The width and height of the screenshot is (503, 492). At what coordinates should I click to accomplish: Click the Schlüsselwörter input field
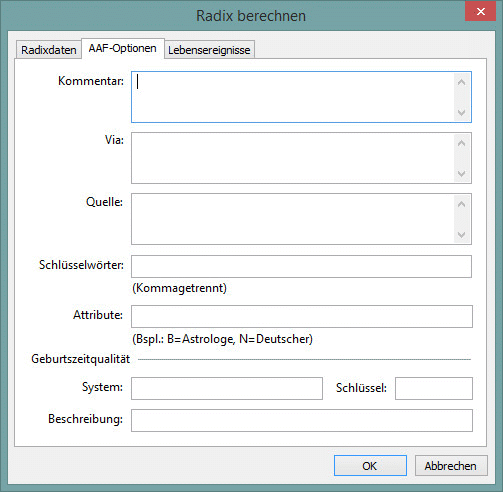301,266
